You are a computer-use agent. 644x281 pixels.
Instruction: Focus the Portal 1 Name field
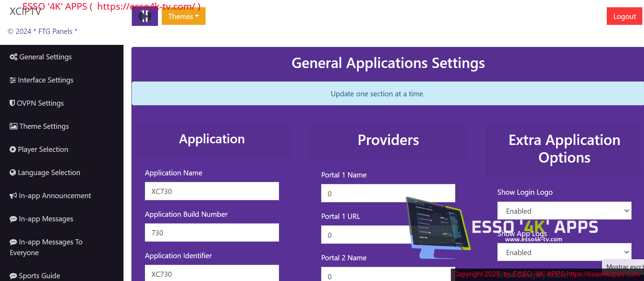(388, 193)
